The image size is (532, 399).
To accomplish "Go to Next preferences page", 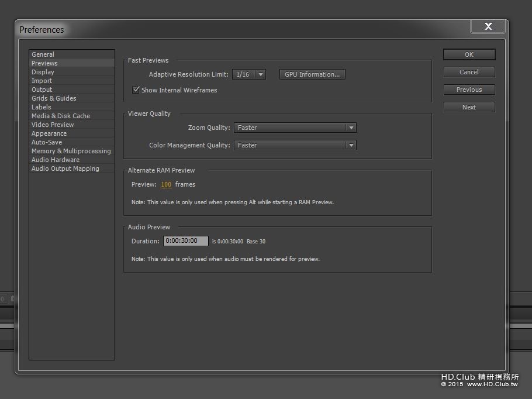I will [x=469, y=107].
